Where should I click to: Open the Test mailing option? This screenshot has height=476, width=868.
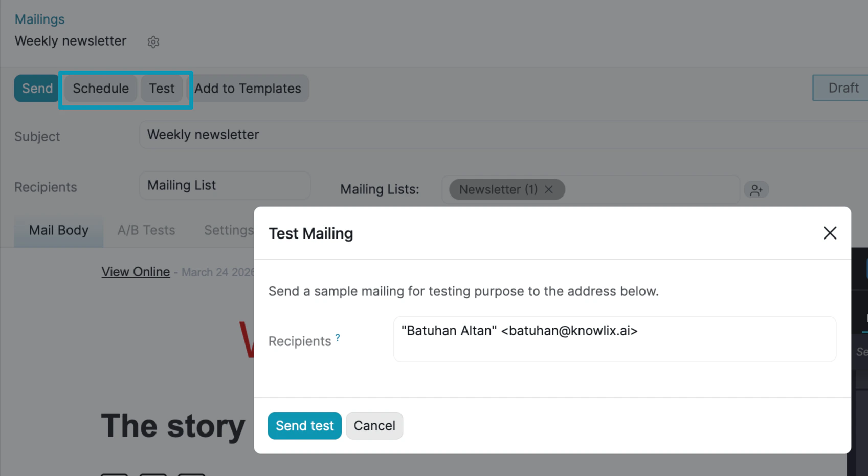[162, 88]
